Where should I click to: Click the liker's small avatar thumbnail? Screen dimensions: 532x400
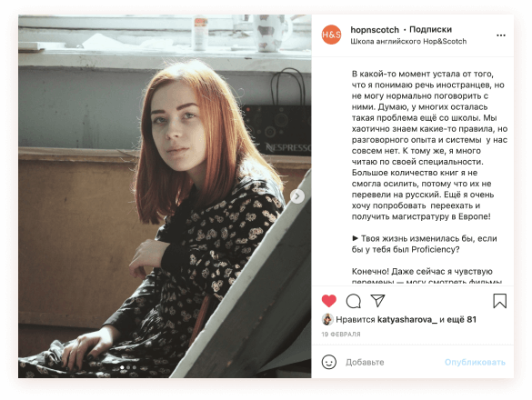(x=327, y=319)
